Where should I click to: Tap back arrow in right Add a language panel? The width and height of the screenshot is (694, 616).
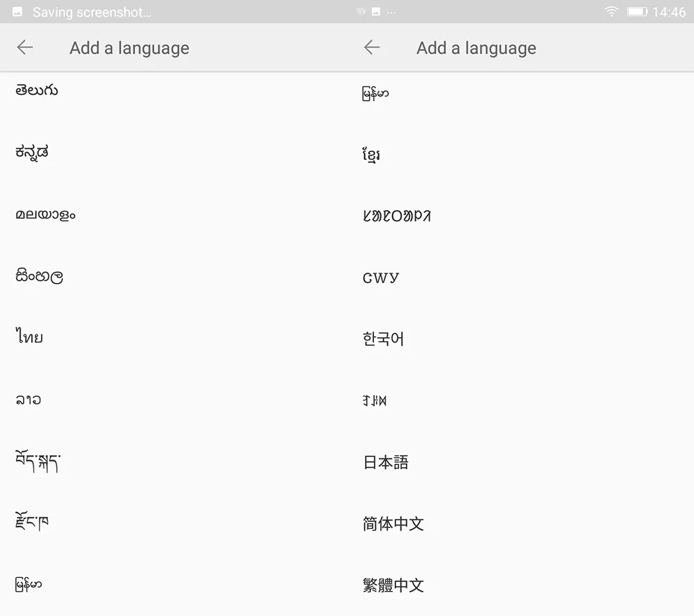tap(372, 47)
